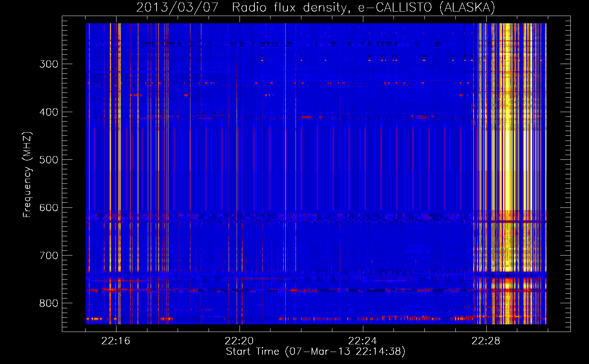The height and width of the screenshot is (364, 589).
Task: Click the 22:20 time tick label
Action: 239,341
